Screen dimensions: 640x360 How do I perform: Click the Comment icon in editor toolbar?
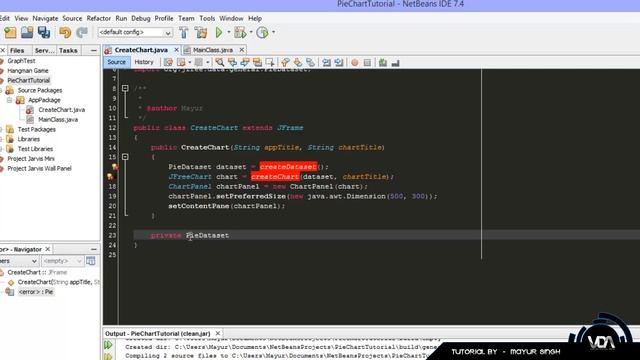pyautogui.click(x=383, y=62)
